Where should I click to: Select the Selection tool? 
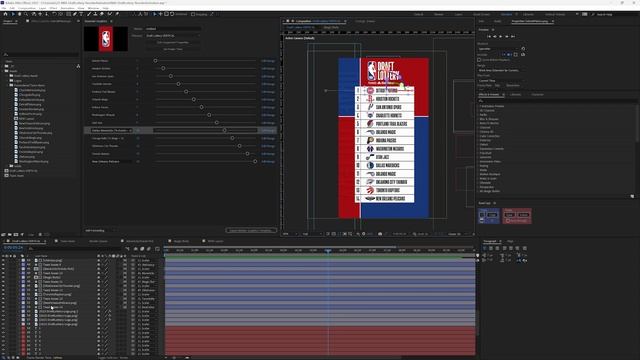point(13,14)
